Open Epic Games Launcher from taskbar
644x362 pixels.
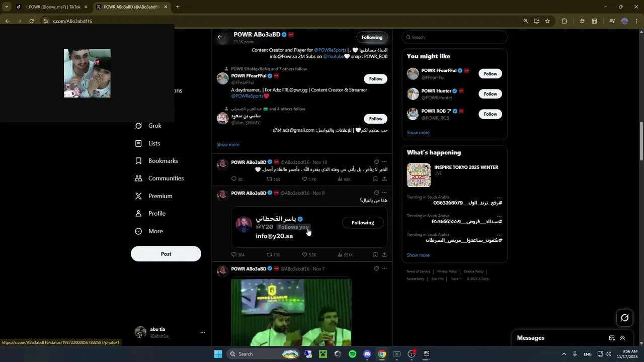(x=426, y=354)
